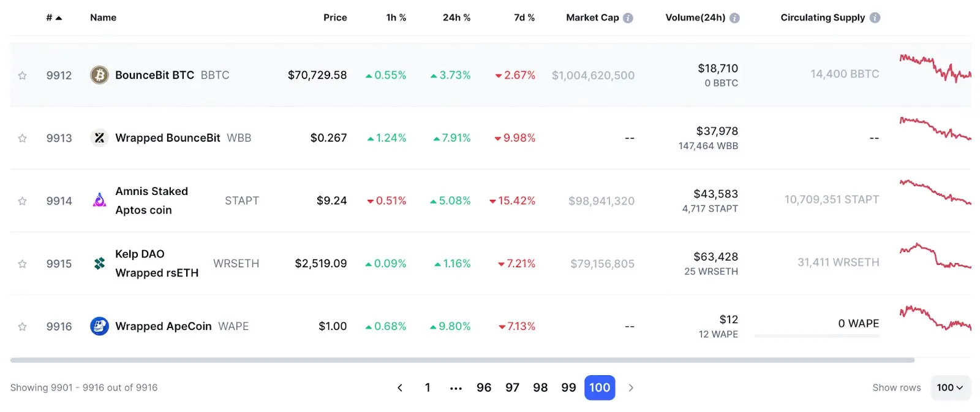Click the WAPE circulating supply progress bar
980x412 pixels.
(x=817, y=336)
